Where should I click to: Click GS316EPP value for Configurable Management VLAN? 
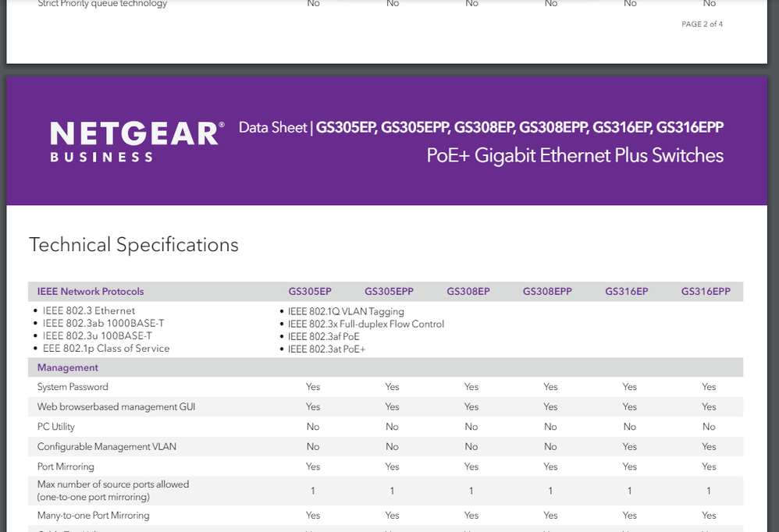tap(709, 447)
